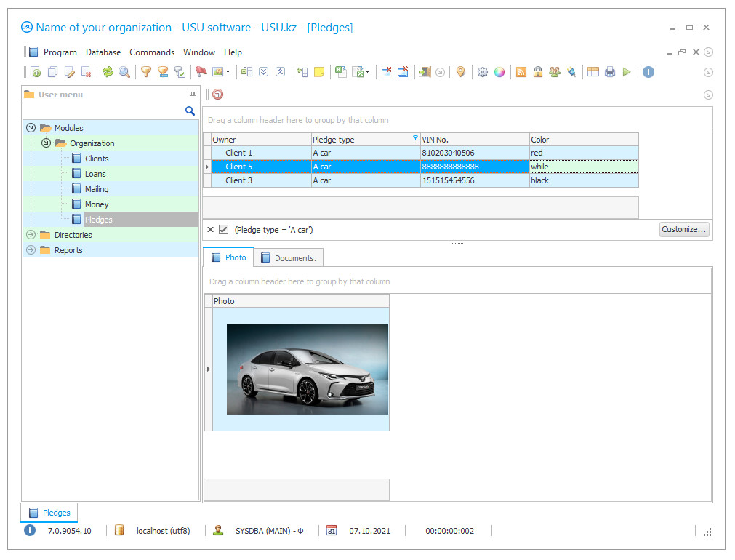This screenshot has height=560, width=735.
Task: Expand the Directories tree node
Action: (31, 234)
